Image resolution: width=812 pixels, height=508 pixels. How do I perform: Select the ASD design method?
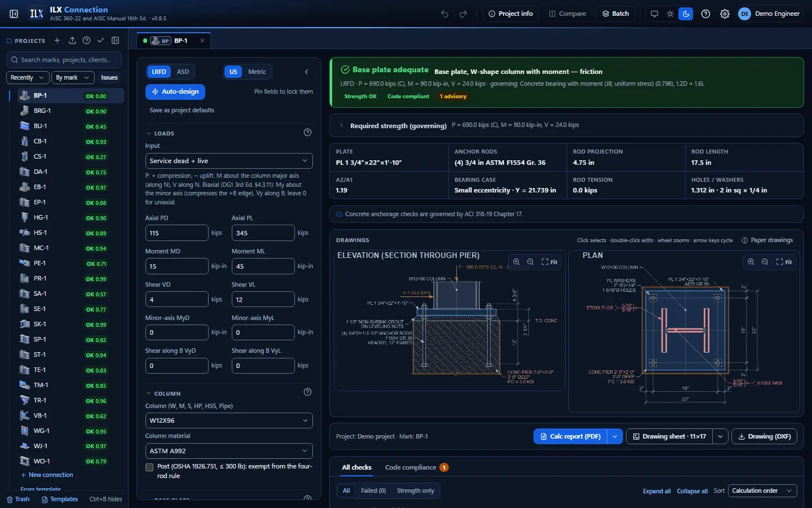tap(183, 72)
